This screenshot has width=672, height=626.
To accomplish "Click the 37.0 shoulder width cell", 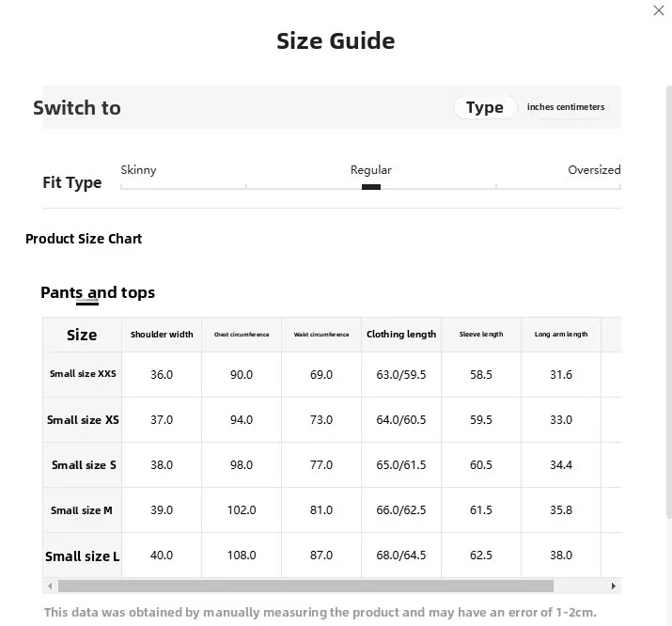I will pos(162,420).
